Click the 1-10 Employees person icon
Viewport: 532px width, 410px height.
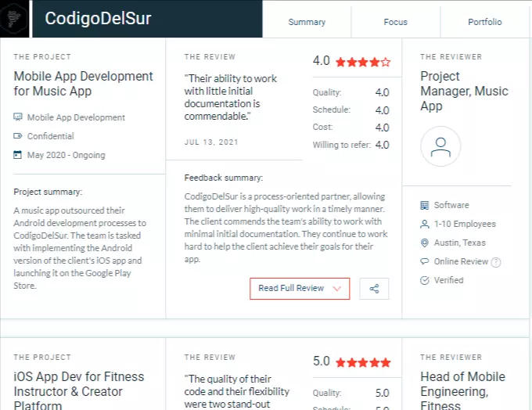click(x=425, y=224)
